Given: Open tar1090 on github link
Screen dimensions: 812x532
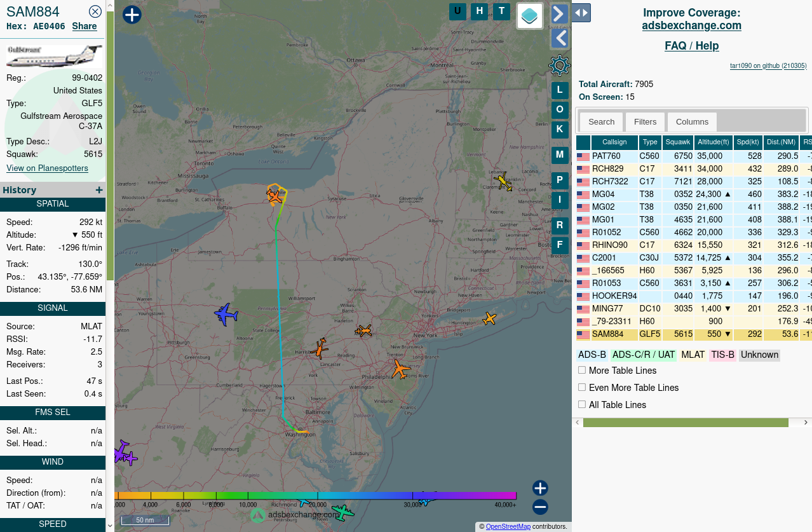Looking at the screenshot, I should tap(768, 65).
